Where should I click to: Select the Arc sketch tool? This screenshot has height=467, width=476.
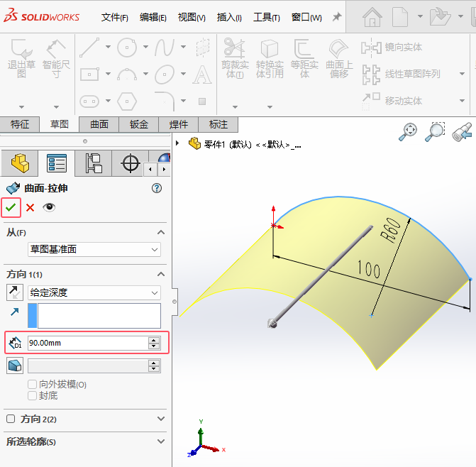click(127, 74)
